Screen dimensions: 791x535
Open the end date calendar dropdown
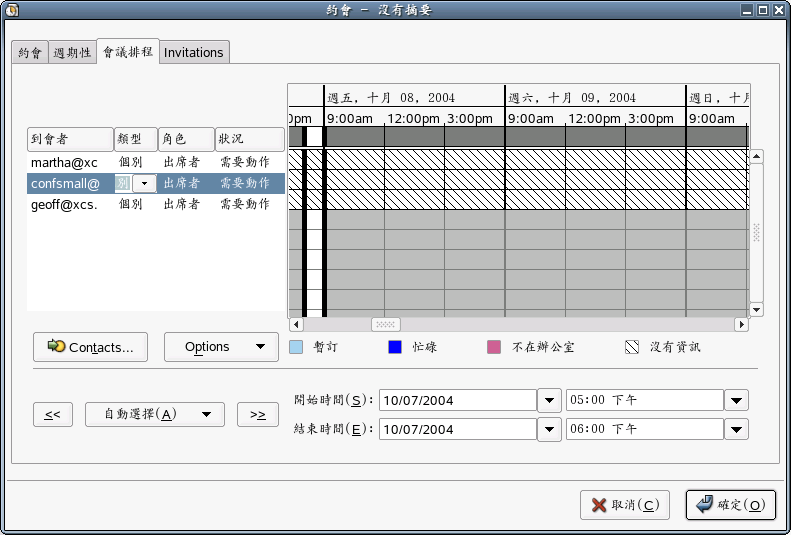point(549,430)
